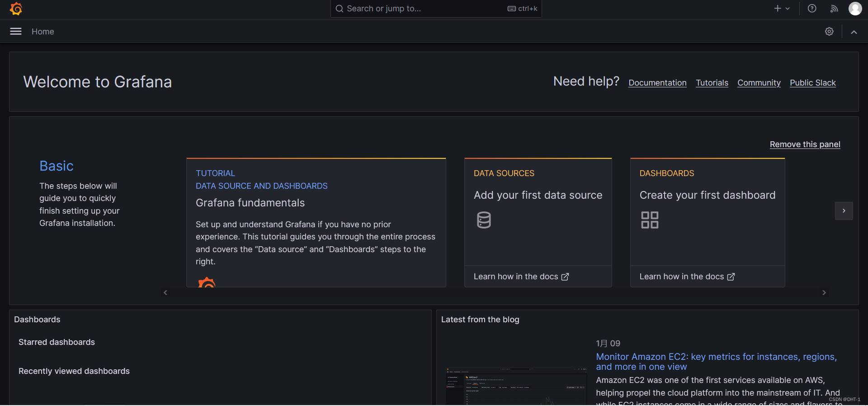868x406 pixels.
Task: Open the Public Slack link
Action: 812,83
